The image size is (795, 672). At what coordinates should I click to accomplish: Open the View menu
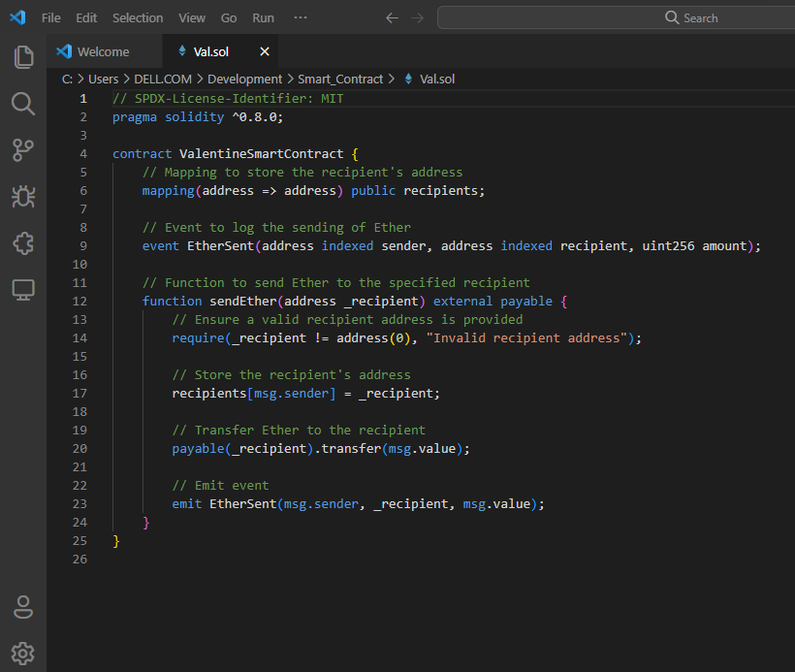click(x=192, y=18)
